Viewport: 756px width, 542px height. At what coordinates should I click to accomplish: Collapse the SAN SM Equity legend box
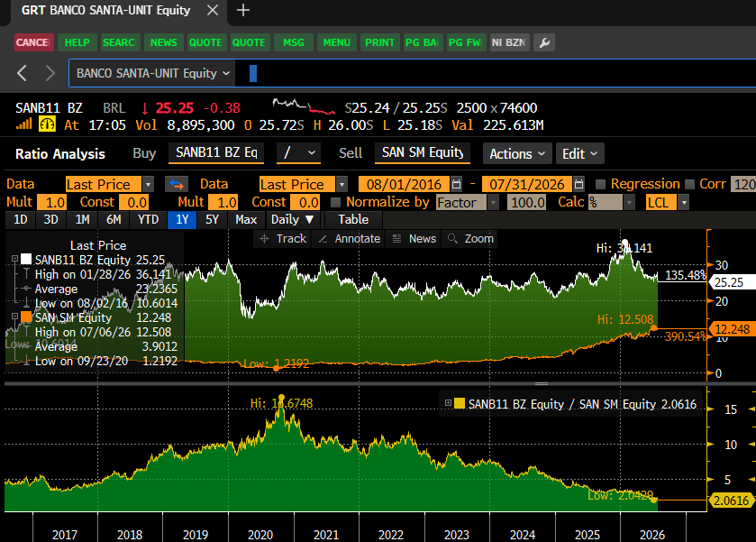(x=15, y=317)
